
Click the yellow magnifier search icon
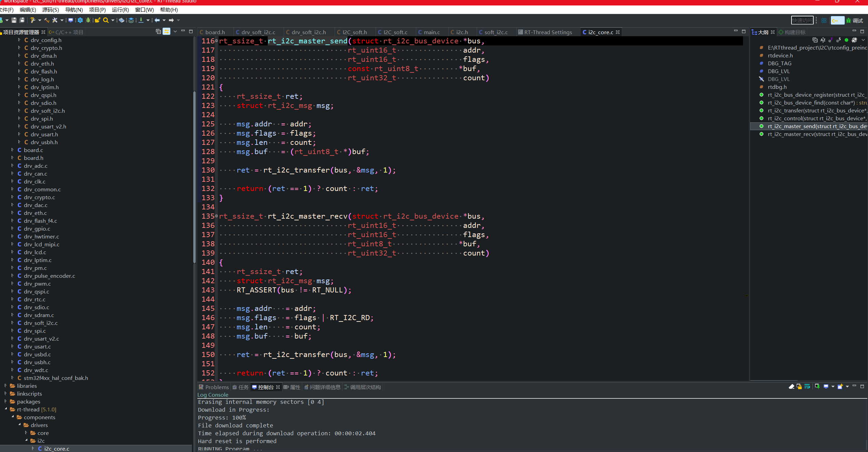(106, 20)
